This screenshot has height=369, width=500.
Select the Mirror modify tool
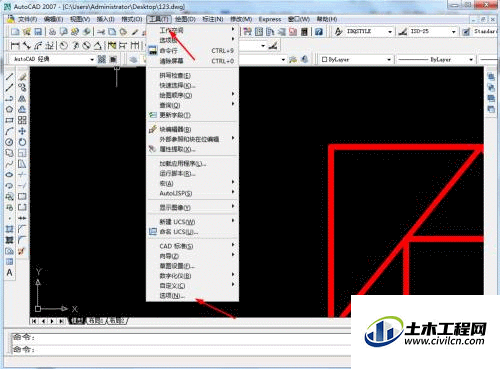click(22, 98)
